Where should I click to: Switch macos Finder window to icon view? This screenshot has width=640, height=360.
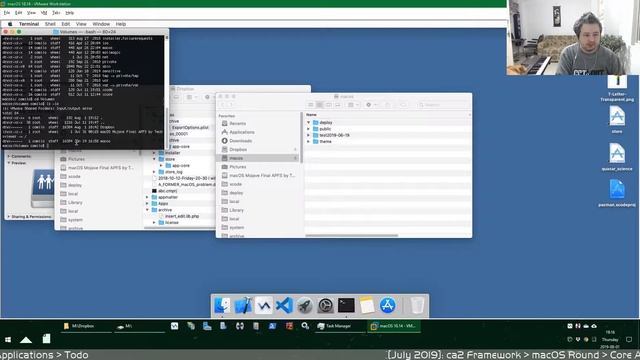pyautogui.click(x=311, y=105)
